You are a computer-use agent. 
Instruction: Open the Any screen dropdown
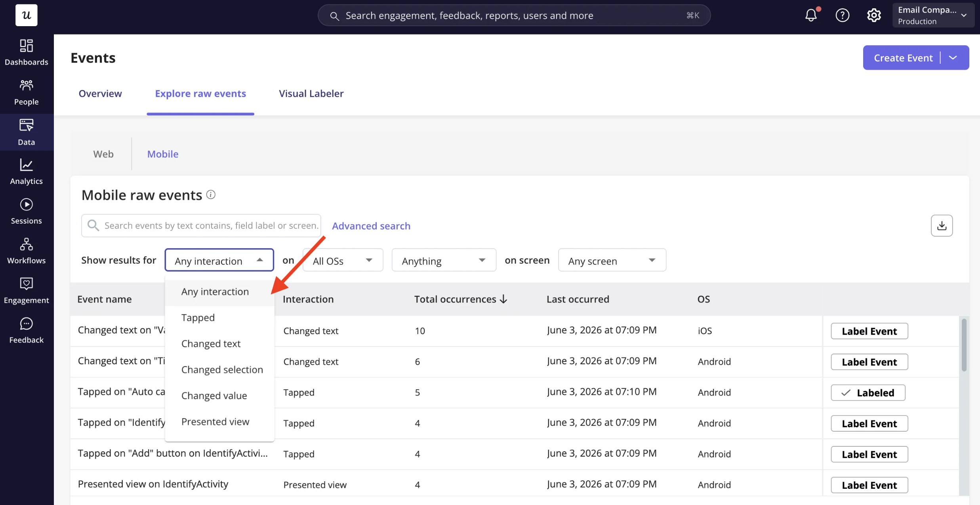(612, 260)
